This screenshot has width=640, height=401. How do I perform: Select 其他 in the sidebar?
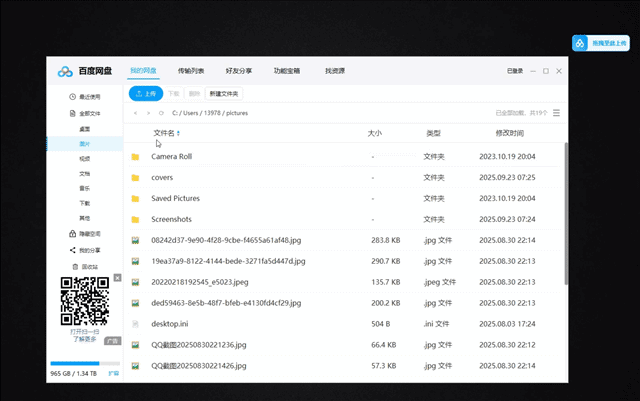[84, 218]
